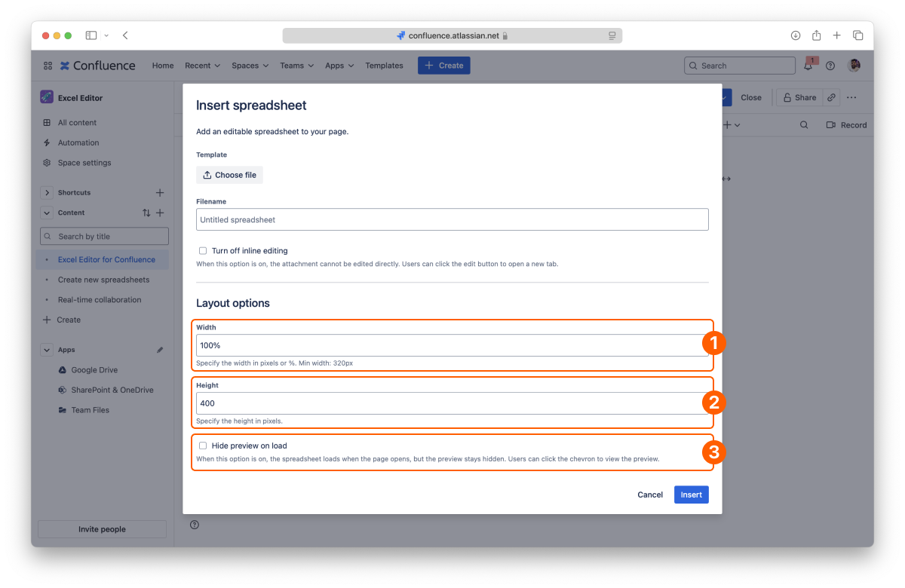Collapse the Apps section chevron in the sidebar
The width and height of the screenshot is (905, 588).
point(47,350)
